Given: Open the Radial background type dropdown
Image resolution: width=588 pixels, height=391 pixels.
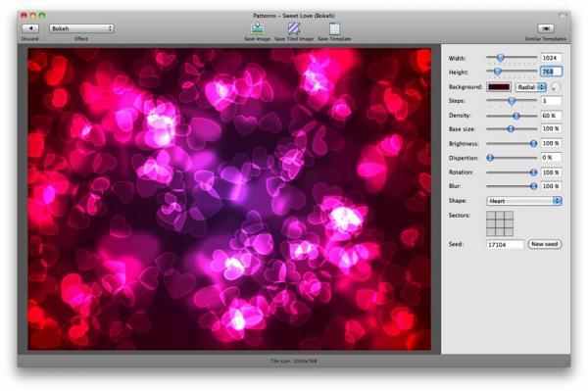Looking at the screenshot, I should [x=530, y=87].
